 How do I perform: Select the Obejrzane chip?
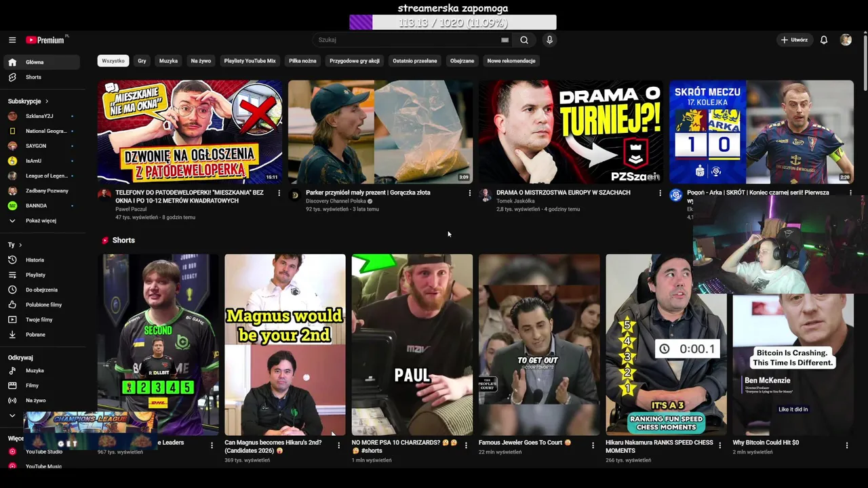click(462, 61)
